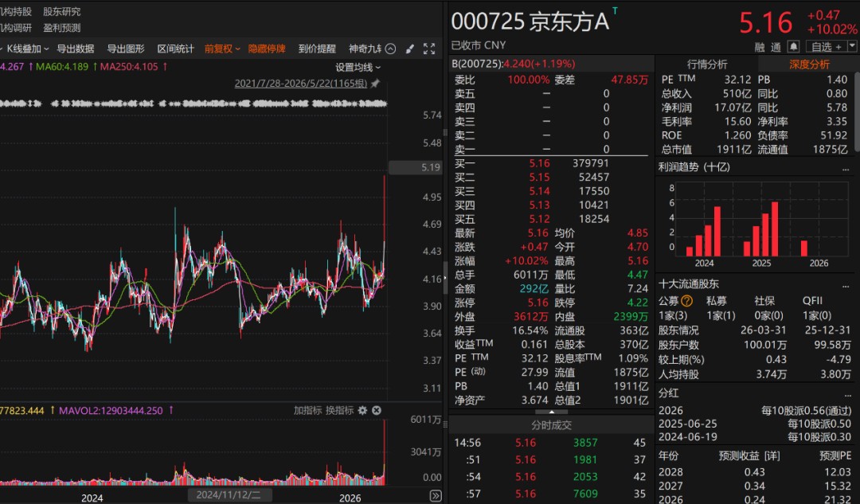Toggle fullscreen chart icon

click(429, 49)
